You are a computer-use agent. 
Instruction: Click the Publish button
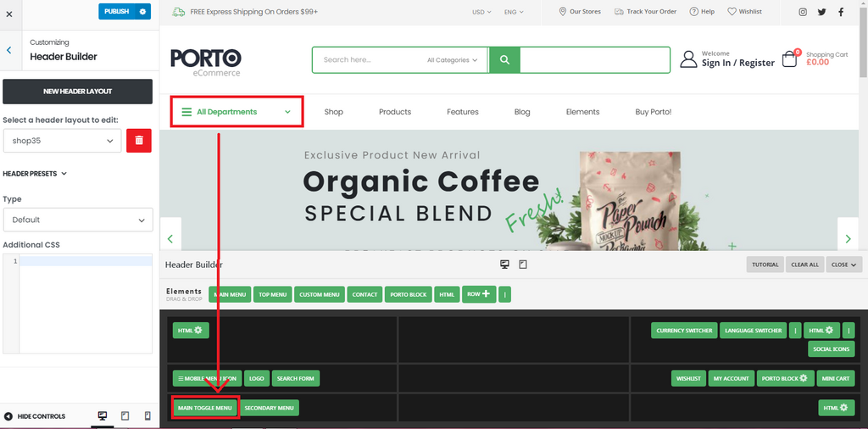(117, 12)
